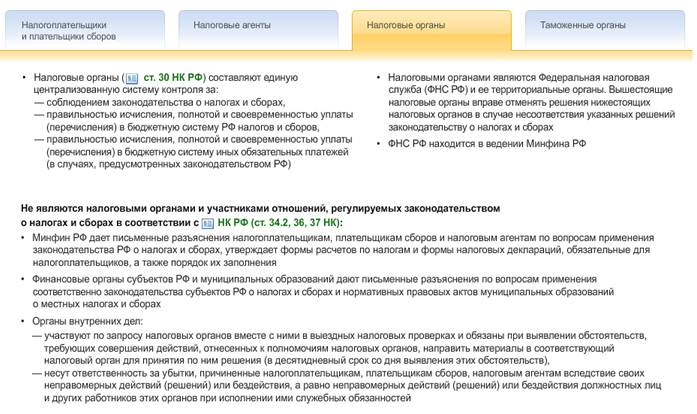The width and height of the screenshot is (697, 414).
Task: Click the document icon before ст. 30 НК РФ
Action: click(132, 79)
